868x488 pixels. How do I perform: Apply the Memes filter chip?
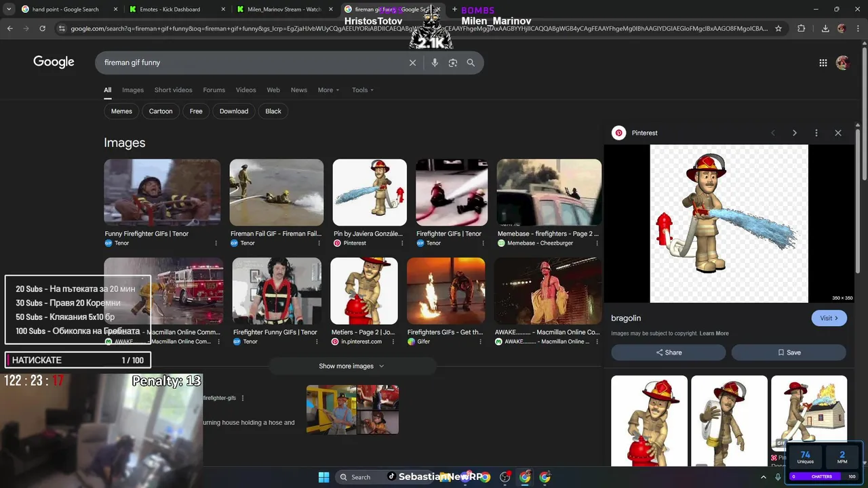click(x=121, y=111)
